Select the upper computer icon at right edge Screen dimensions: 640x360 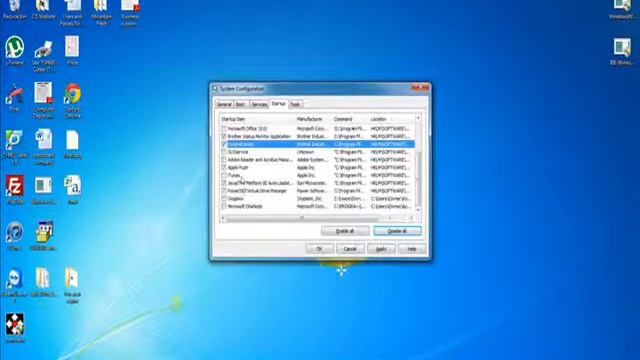click(622, 5)
